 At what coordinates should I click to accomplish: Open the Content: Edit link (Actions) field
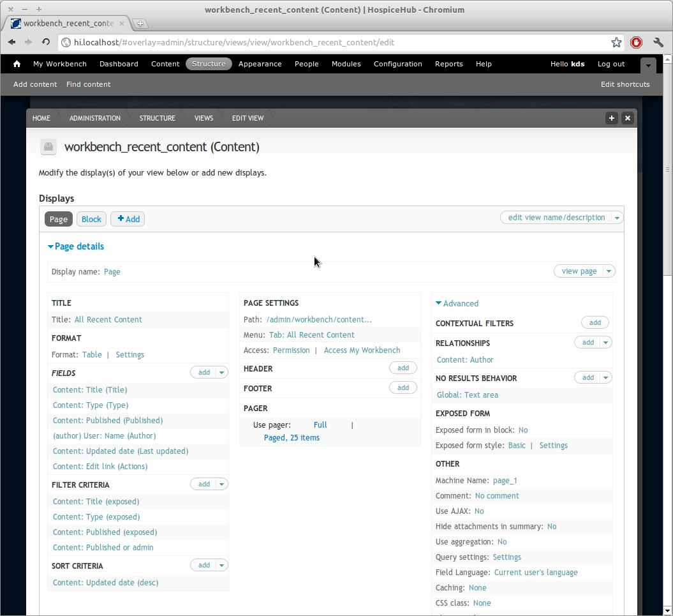pyautogui.click(x=100, y=467)
